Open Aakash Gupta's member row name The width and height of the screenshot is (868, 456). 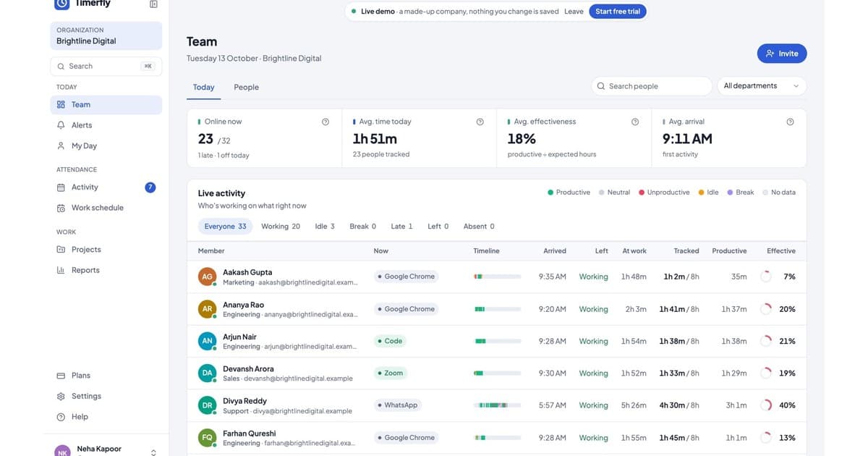(247, 272)
